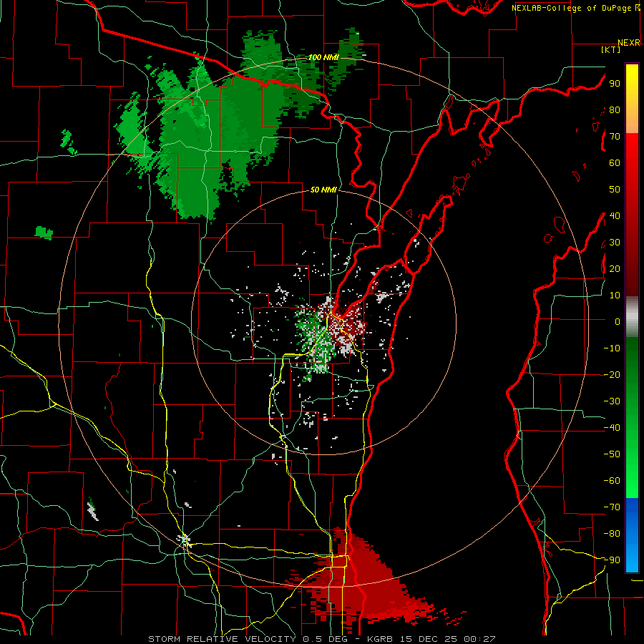This screenshot has width=644, height=644.
Task: Click the -80 value on the velocity scale
Action: point(612,534)
